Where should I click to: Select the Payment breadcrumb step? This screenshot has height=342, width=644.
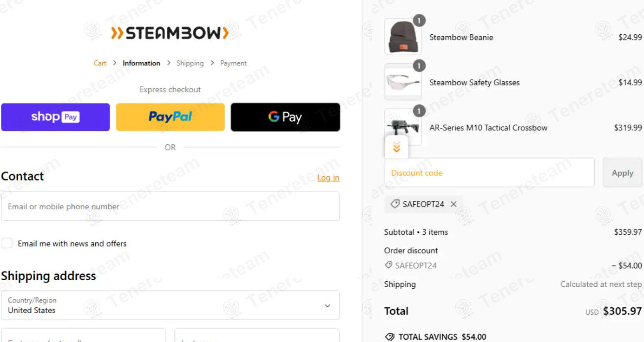click(233, 63)
